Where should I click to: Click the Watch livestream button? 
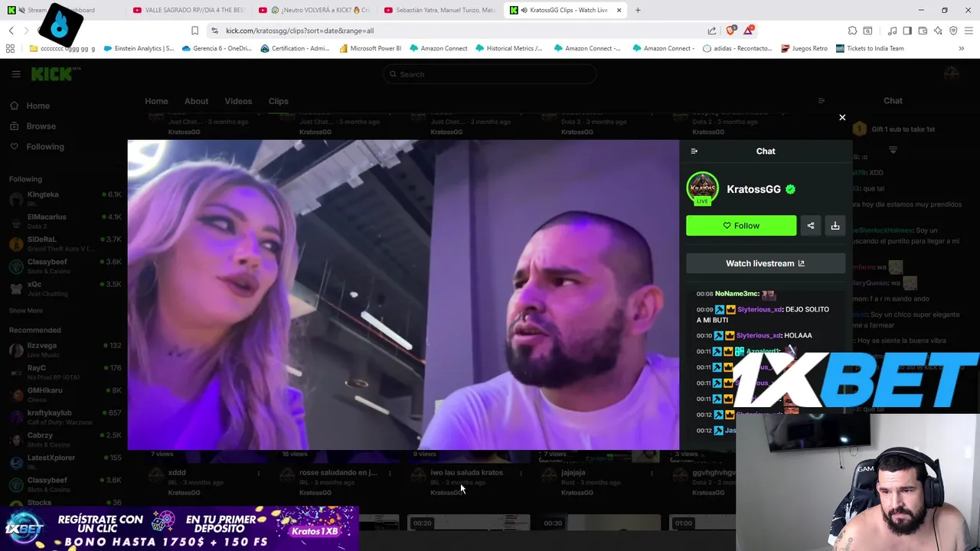point(766,263)
